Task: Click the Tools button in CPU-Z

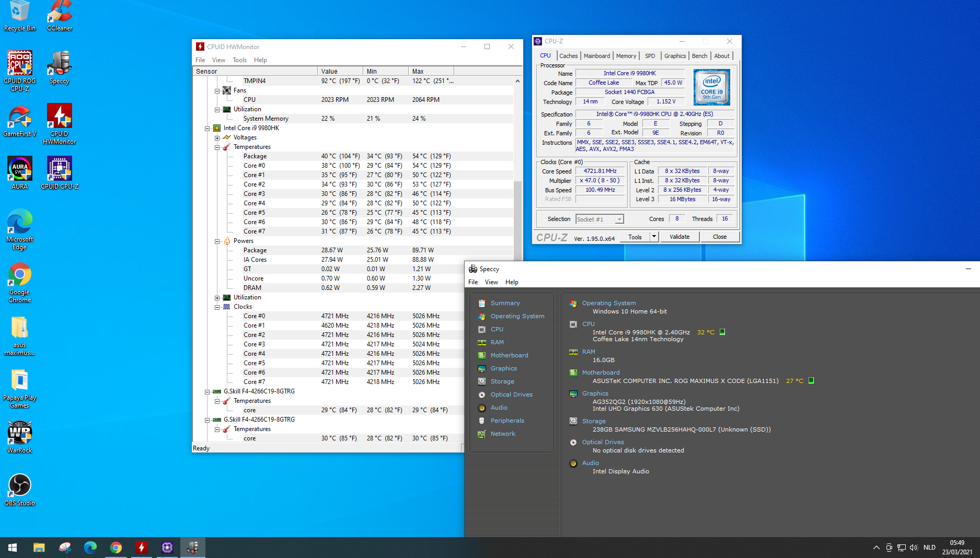Action: 635,237
